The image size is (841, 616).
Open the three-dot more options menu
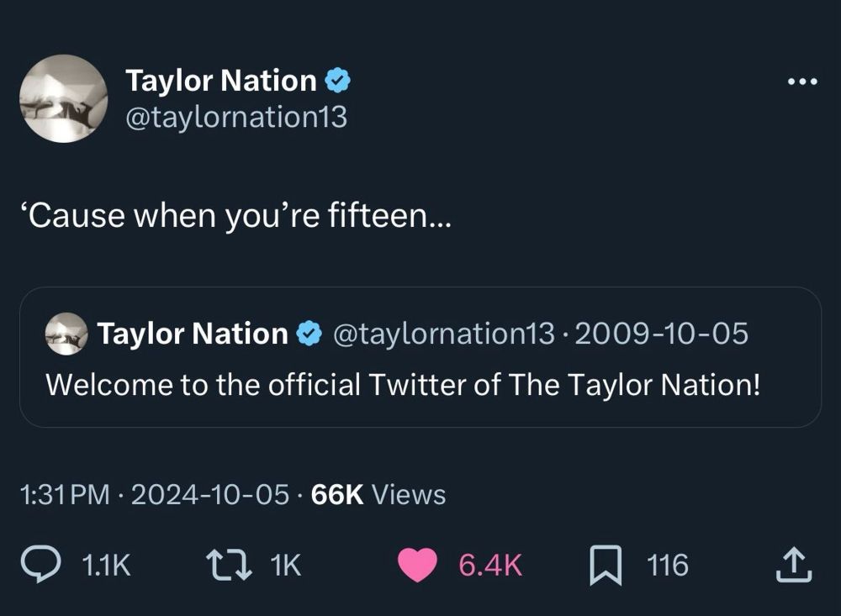pos(801,82)
